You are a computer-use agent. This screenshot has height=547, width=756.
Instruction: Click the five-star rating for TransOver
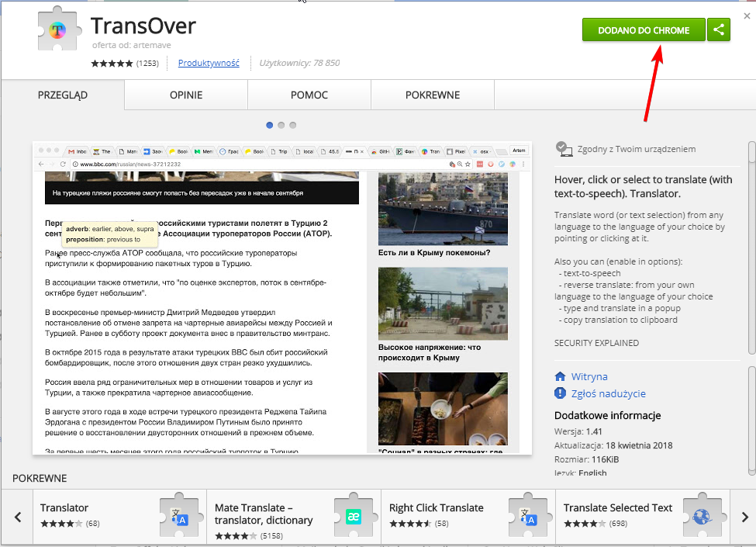[112, 63]
